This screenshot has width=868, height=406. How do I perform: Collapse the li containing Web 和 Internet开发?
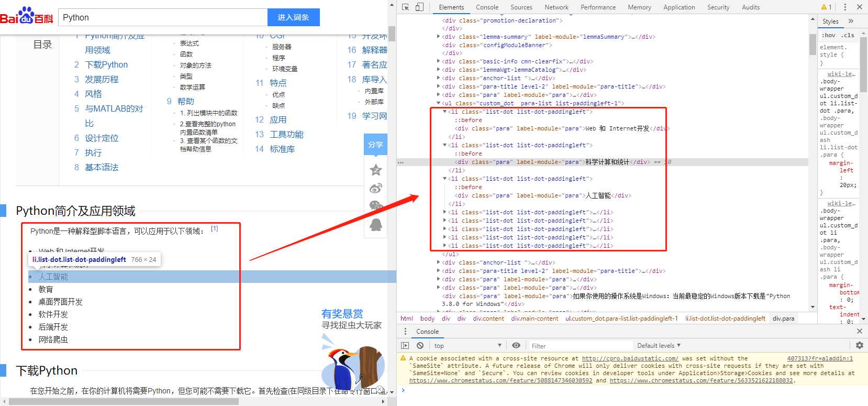444,112
